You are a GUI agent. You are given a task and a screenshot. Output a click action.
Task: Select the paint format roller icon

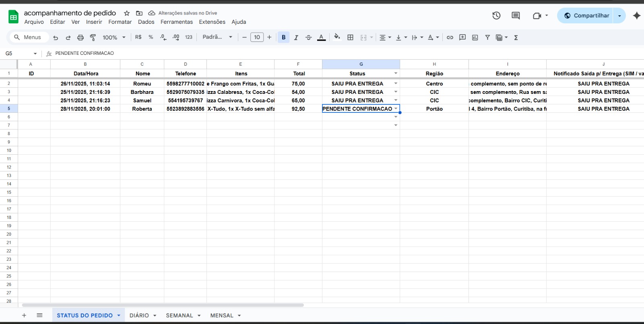click(x=93, y=37)
